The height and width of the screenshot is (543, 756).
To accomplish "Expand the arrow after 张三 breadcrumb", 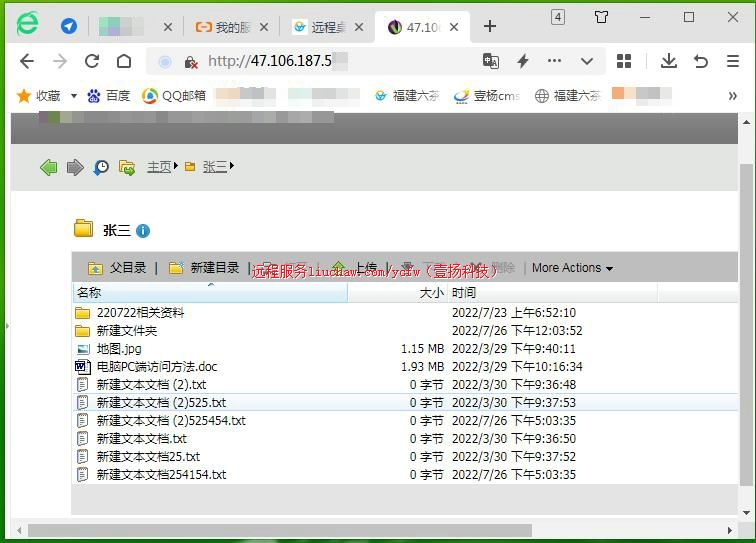I will pos(232,166).
